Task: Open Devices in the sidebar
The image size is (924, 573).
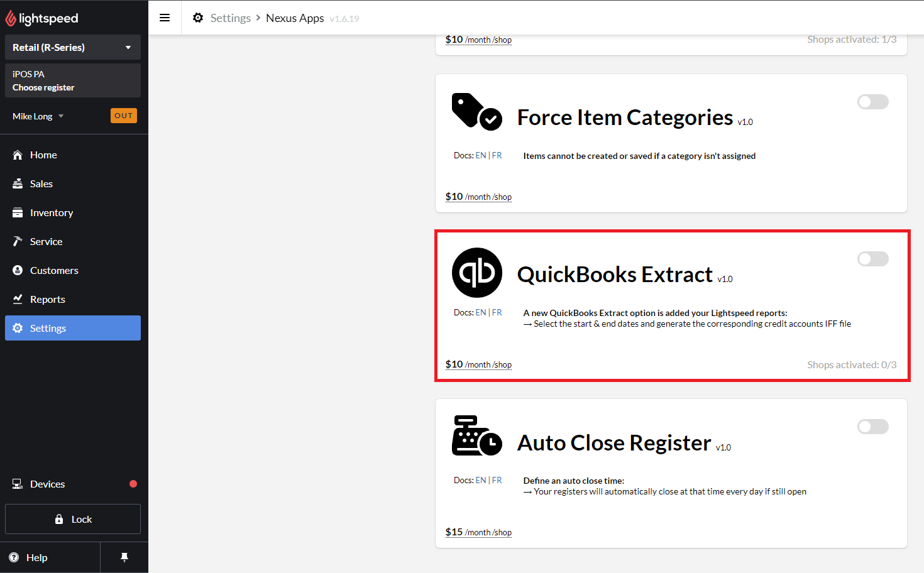Action: 73,484
